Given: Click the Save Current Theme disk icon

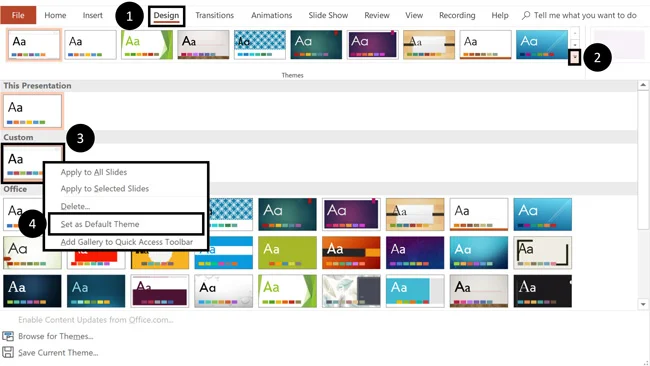Looking at the screenshot, I should coord(8,353).
